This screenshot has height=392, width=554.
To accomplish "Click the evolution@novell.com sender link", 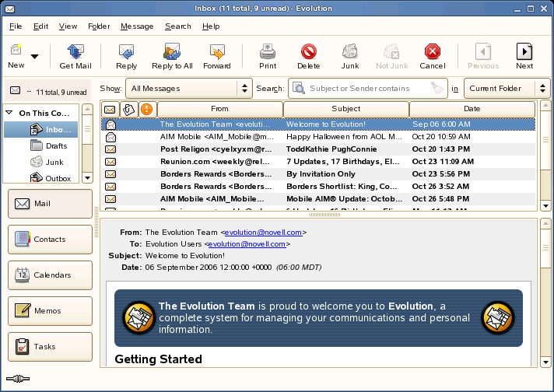I will (265, 232).
